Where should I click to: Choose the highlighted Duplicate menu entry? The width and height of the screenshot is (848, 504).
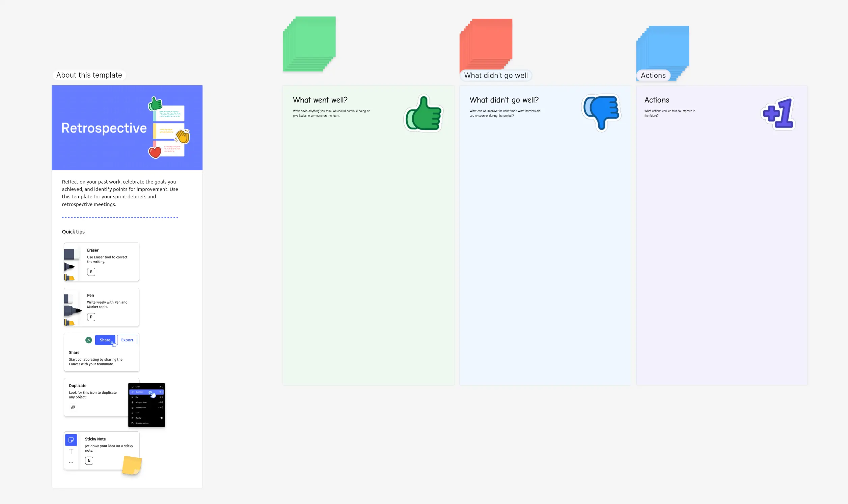tap(146, 392)
